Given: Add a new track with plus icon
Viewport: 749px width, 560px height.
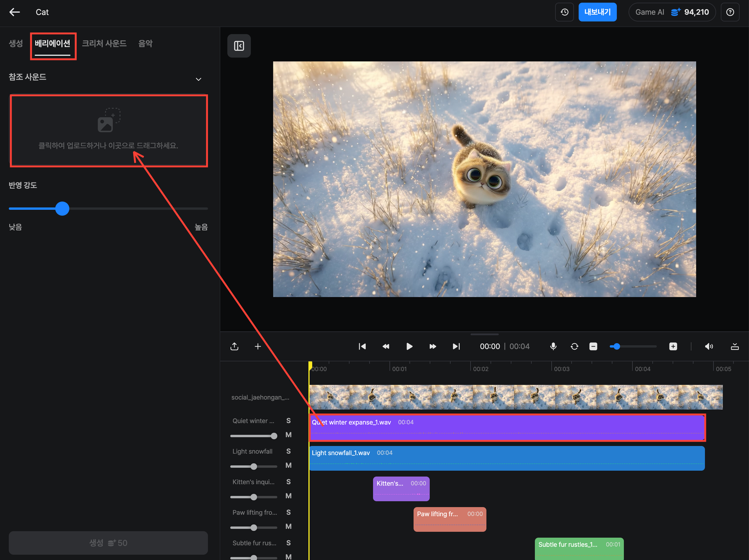Looking at the screenshot, I should 258,346.
